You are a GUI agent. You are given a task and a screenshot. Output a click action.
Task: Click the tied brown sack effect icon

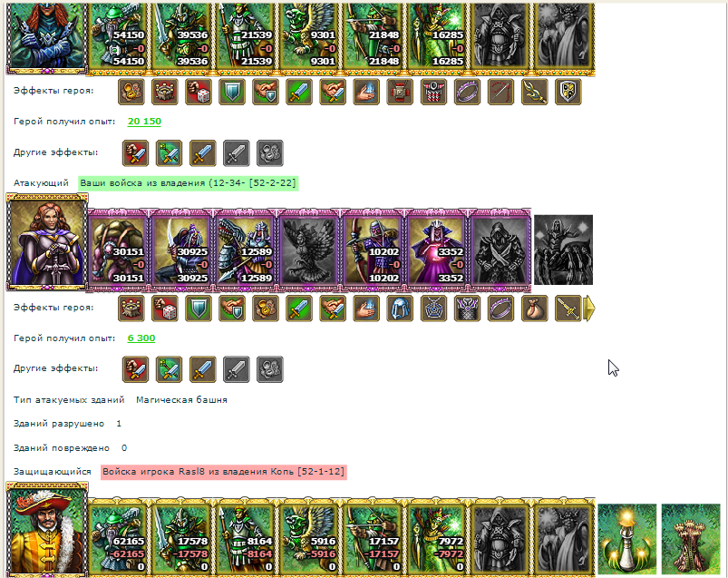[x=534, y=309]
